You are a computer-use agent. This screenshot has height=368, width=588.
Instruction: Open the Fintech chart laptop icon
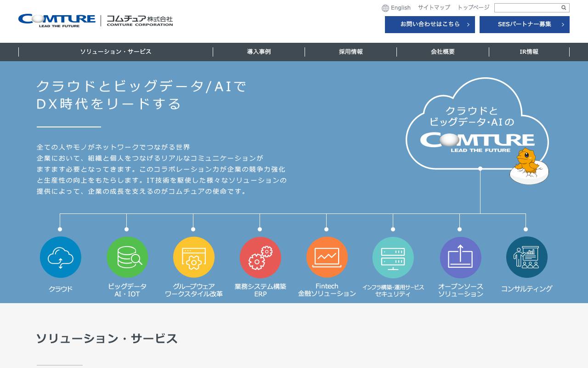327,257
